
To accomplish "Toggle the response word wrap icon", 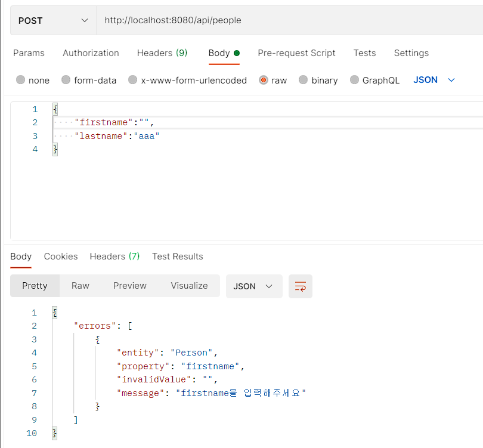I will [x=301, y=286].
